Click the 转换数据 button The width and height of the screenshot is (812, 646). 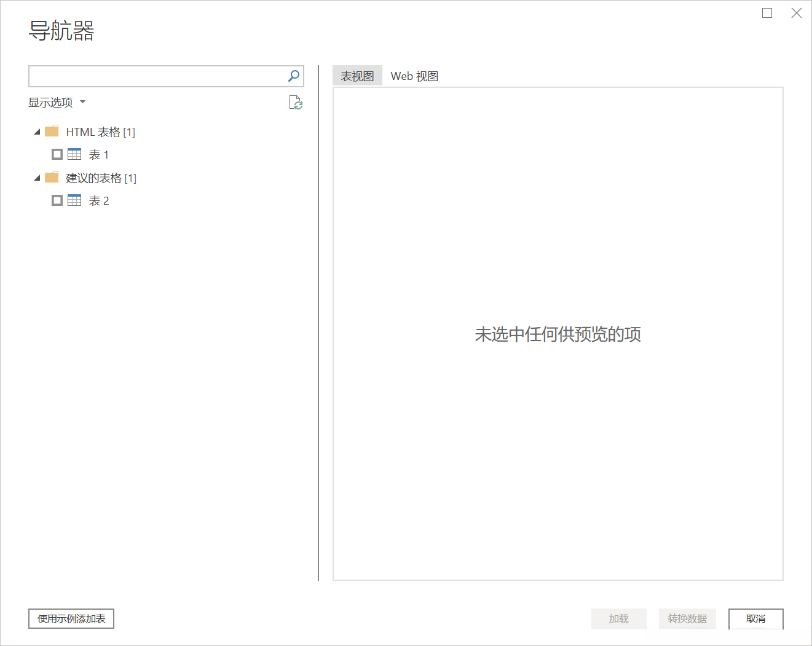687,618
